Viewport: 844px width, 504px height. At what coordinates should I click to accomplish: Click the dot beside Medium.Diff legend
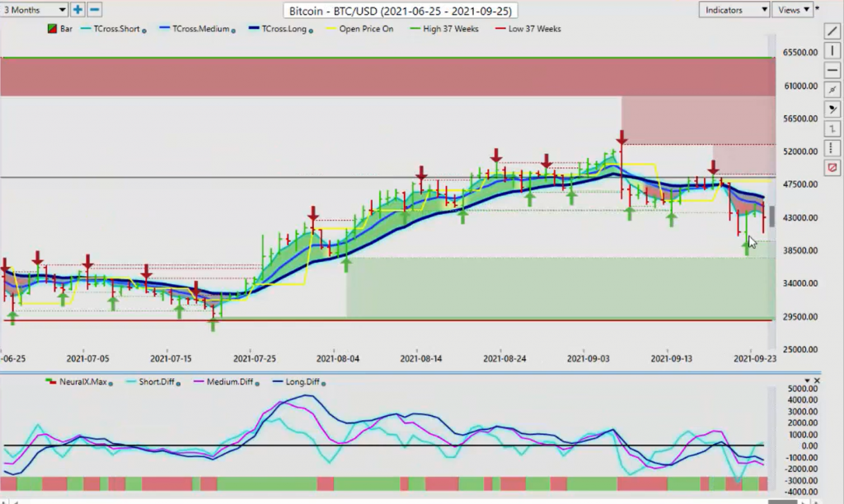coord(257,384)
